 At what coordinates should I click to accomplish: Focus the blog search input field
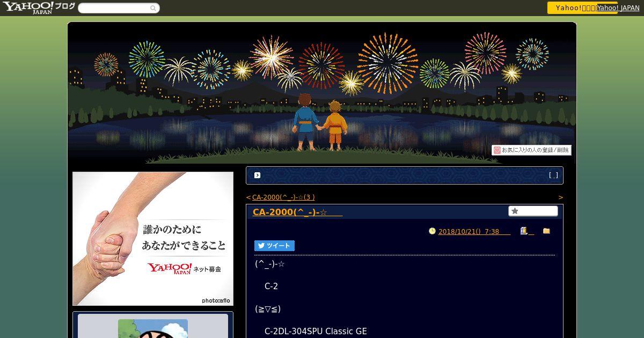click(x=114, y=8)
